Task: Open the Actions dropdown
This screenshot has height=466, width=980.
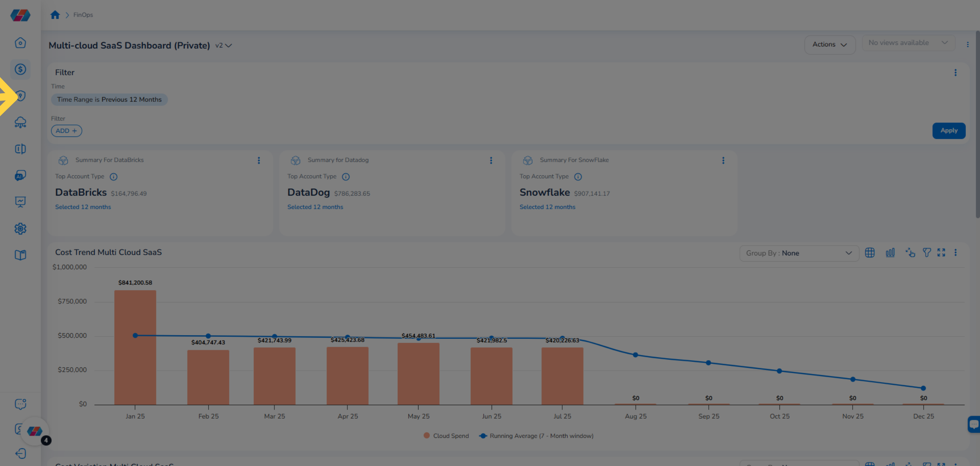Action: point(829,45)
